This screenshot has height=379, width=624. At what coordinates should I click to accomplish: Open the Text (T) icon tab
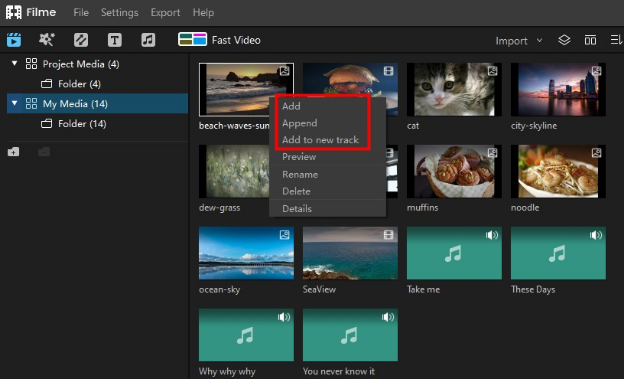(x=115, y=40)
